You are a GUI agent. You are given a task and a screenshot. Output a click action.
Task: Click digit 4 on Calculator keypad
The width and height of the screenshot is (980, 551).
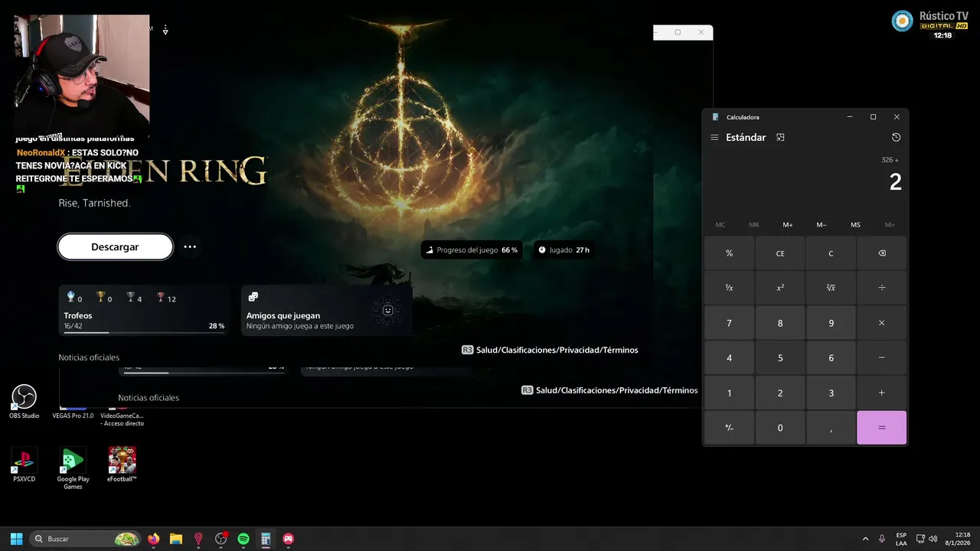(729, 357)
